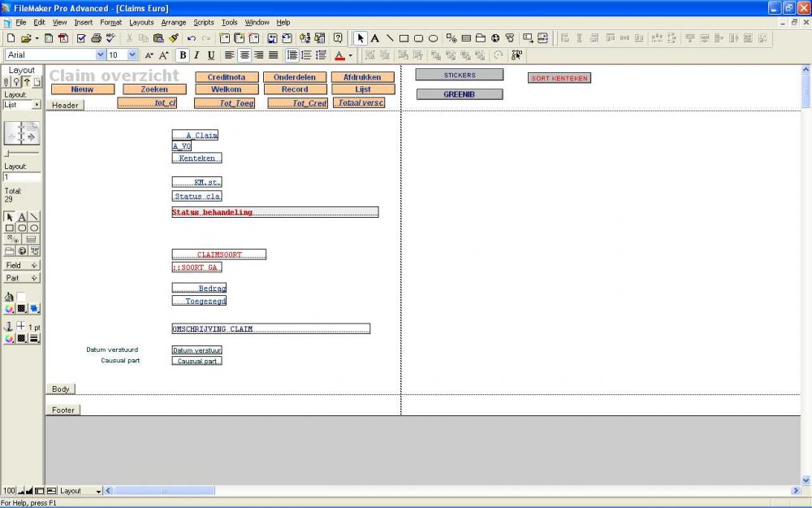Click the Format Painter brush icon
The image size is (812, 508).
tap(174, 38)
